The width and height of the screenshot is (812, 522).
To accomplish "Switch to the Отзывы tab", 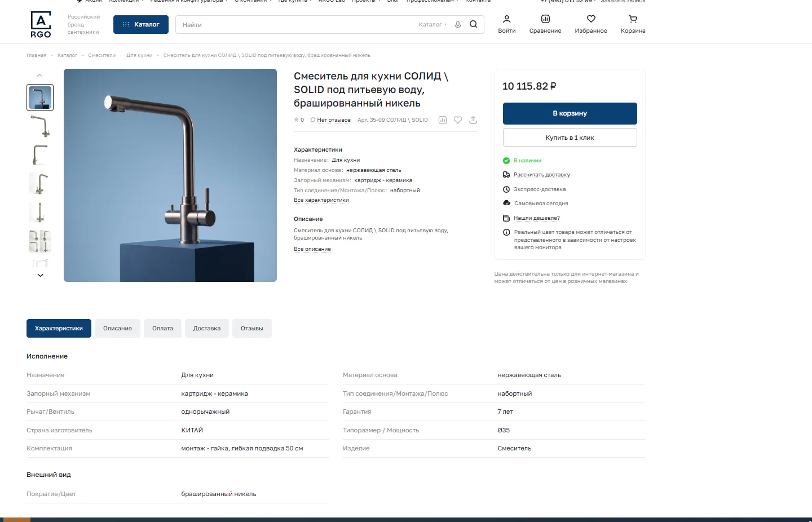I will pos(252,328).
